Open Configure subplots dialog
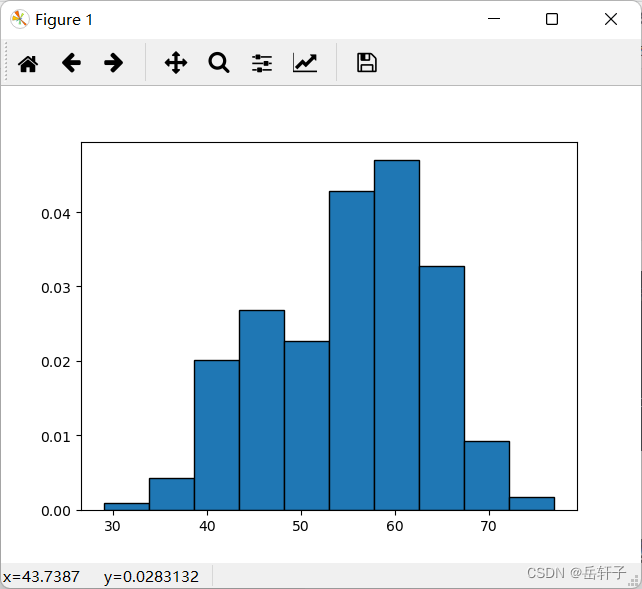Viewport: 642px width, 589px height. (x=262, y=63)
